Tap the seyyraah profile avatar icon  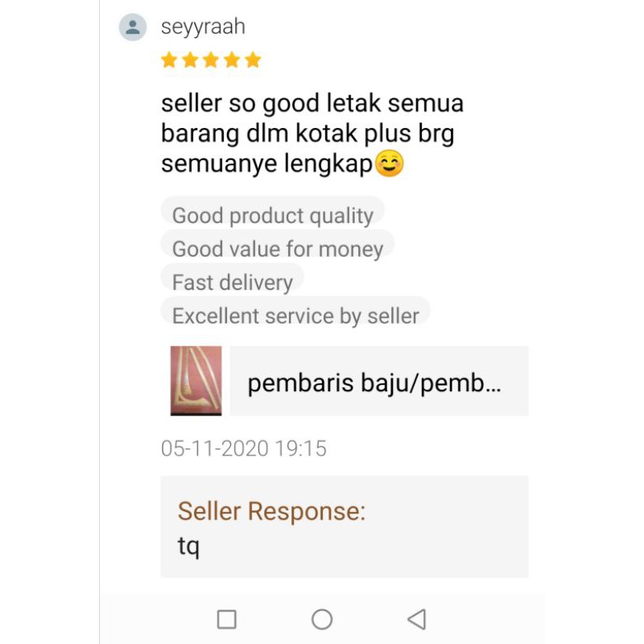point(133,27)
